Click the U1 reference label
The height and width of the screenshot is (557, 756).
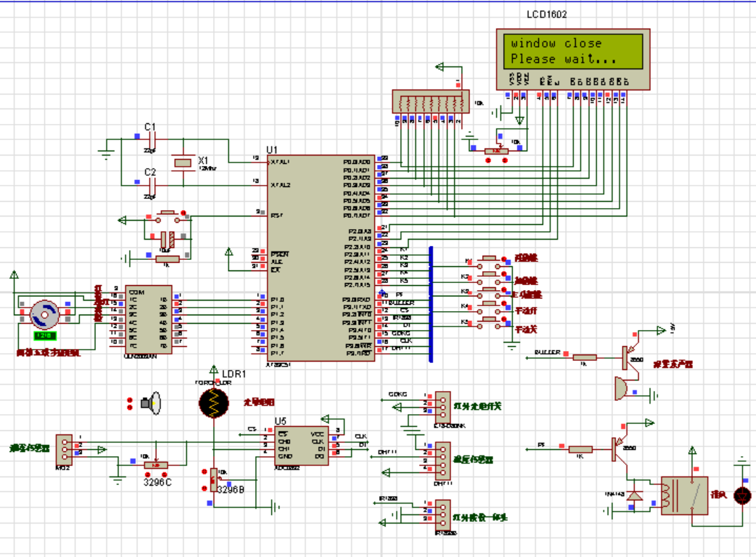(x=272, y=149)
